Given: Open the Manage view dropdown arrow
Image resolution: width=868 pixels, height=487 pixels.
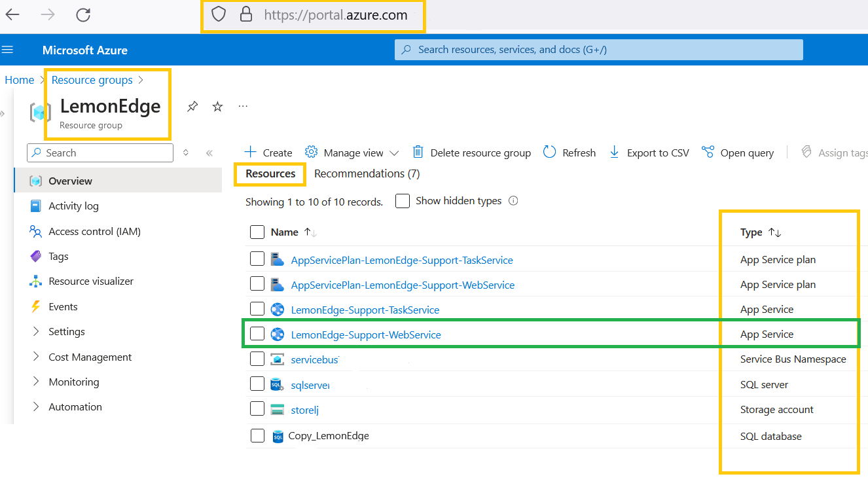Looking at the screenshot, I should pos(394,153).
